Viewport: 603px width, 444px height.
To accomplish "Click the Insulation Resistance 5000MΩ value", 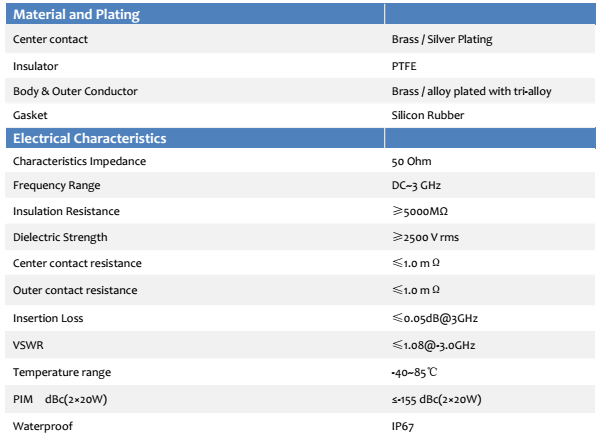I will click(420, 211).
